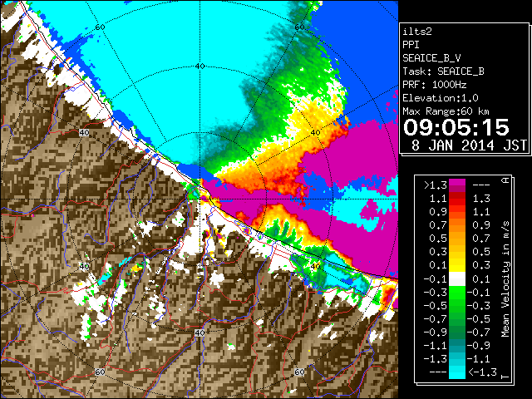
Task: Click the SEAICE_B_V product name
Action: 431,58
